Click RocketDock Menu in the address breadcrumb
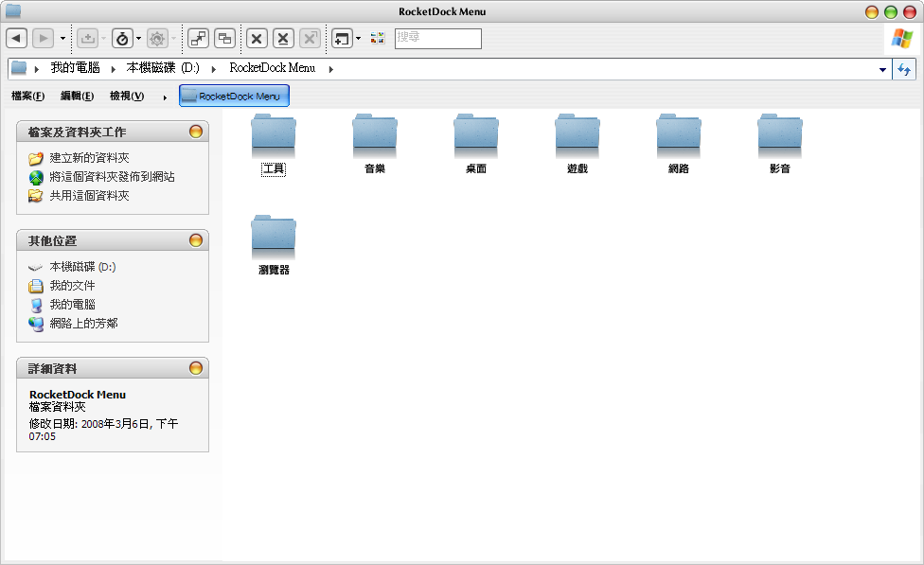 pos(273,68)
